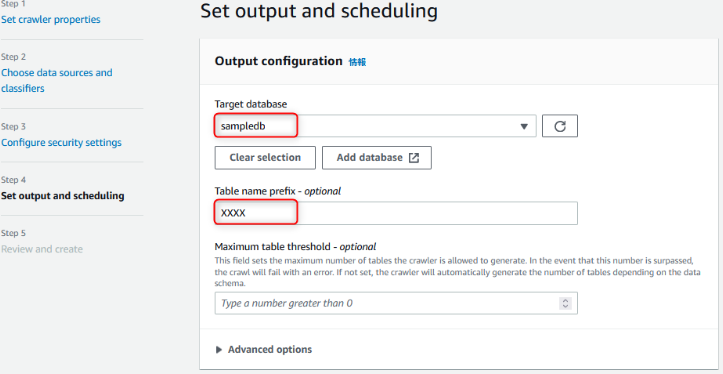Click the Advanced options label text
This screenshot has width=723, height=374.
[270, 350]
